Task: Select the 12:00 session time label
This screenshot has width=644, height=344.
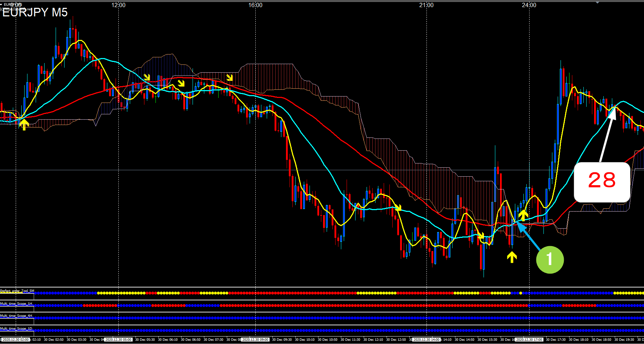Action: point(118,5)
